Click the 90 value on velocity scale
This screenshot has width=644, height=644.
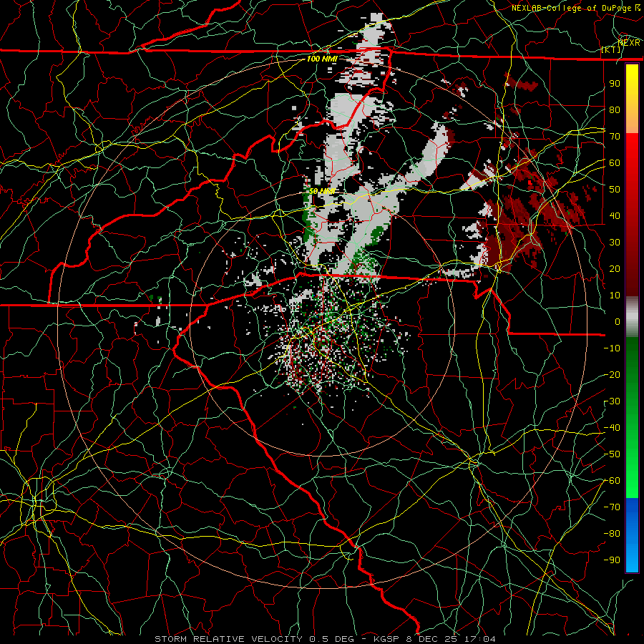tap(615, 84)
